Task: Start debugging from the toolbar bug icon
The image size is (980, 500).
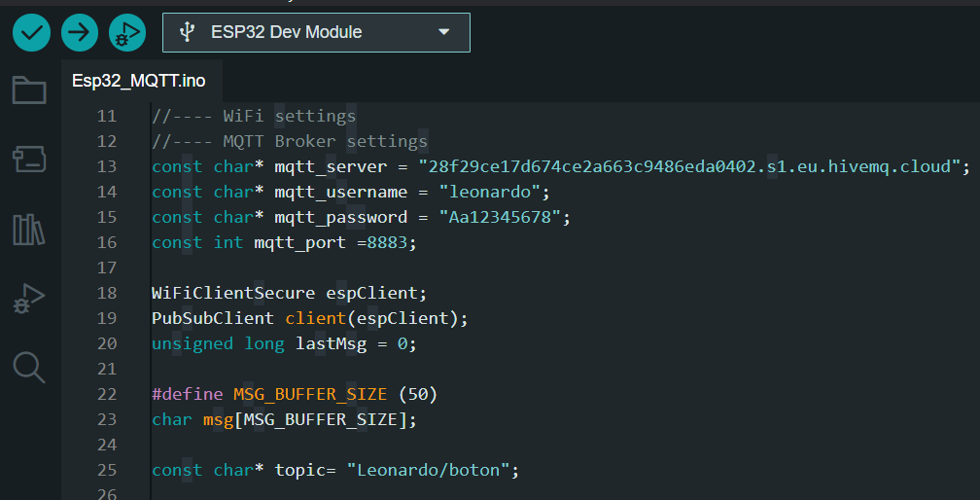Action: pos(127,32)
